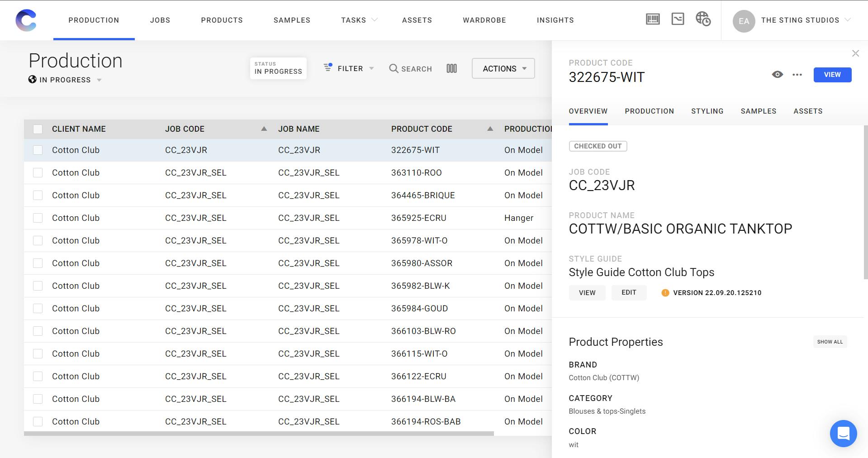Select product code 366115-WIT-O cell
The width and height of the screenshot is (868, 458).
point(419,354)
